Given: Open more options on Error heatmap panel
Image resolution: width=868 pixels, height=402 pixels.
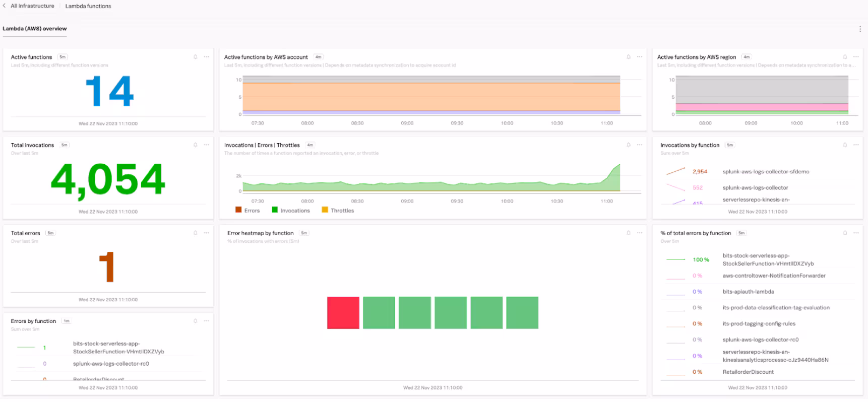Looking at the screenshot, I should [640, 233].
